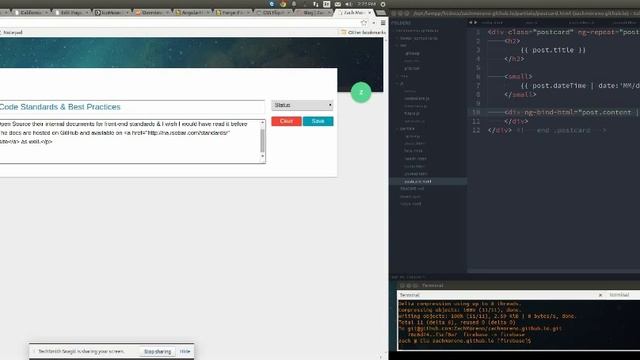
Task: Click the Stop sharing button
Action: click(158, 351)
